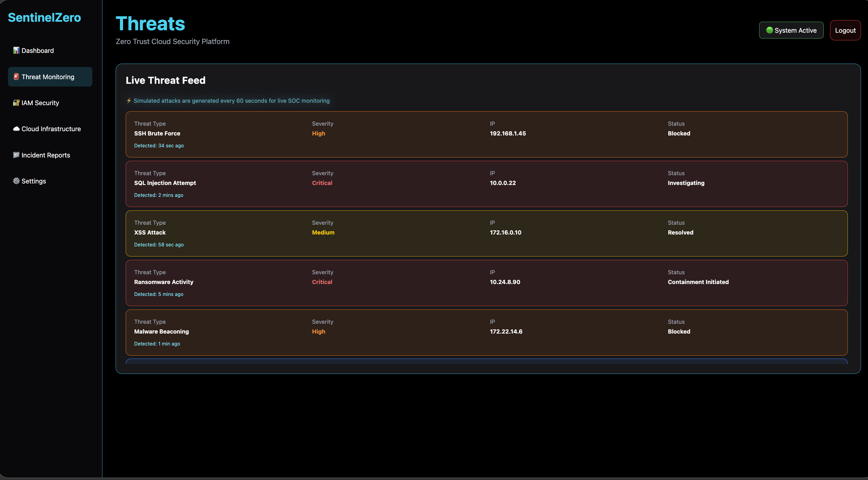Click the System Active status button

tap(791, 30)
